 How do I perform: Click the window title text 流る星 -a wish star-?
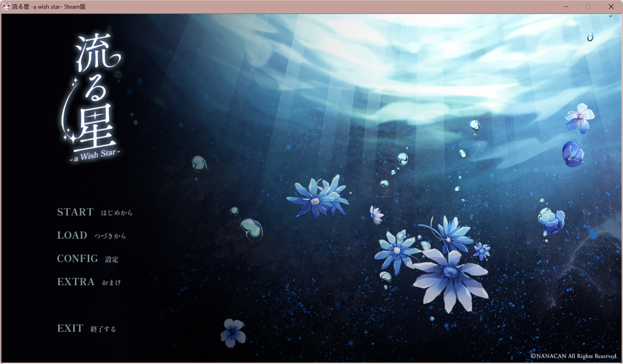coord(49,7)
